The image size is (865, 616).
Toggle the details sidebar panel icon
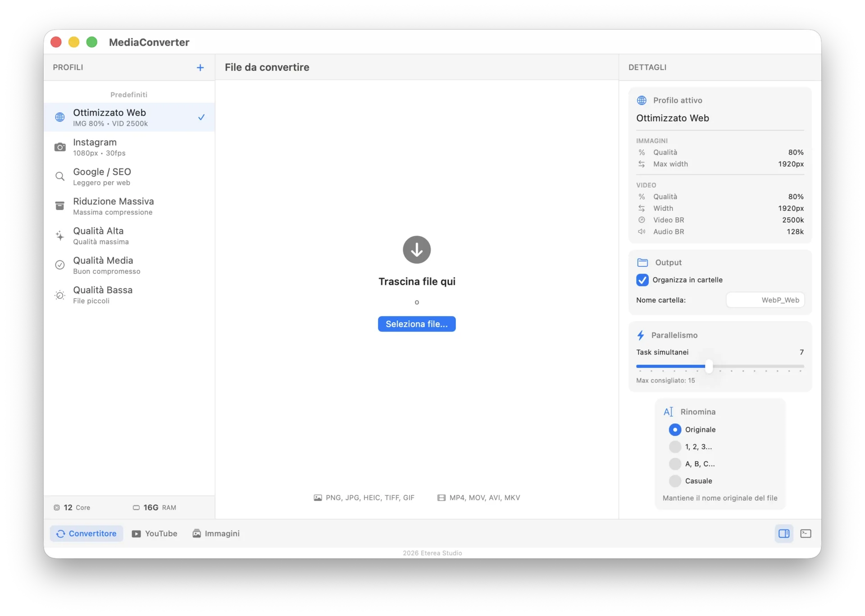(x=784, y=534)
